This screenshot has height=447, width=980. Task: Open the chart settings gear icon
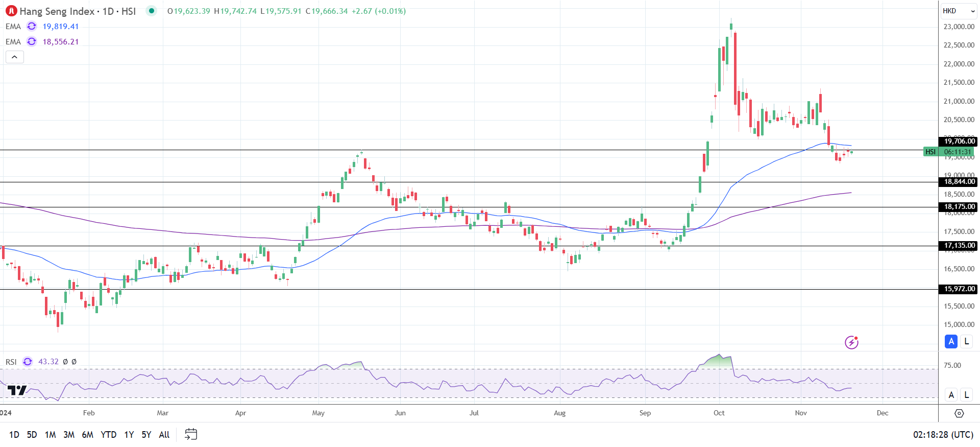(x=959, y=413)
